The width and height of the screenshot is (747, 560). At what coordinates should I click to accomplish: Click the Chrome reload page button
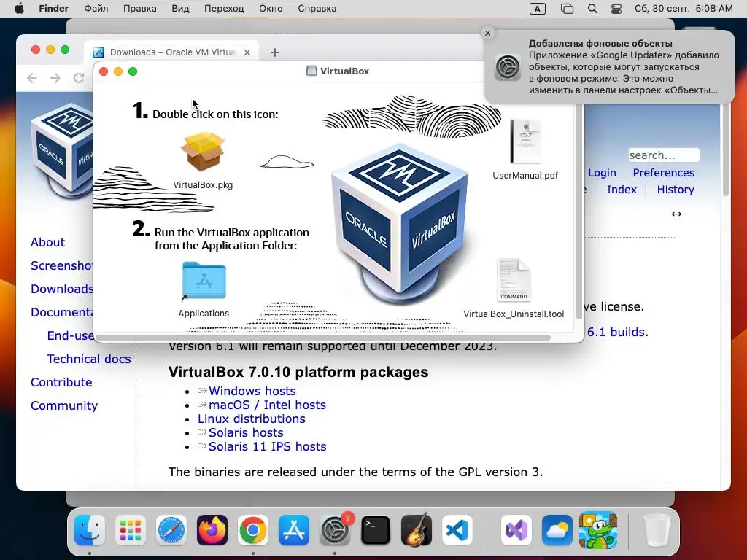click(79, 77)
